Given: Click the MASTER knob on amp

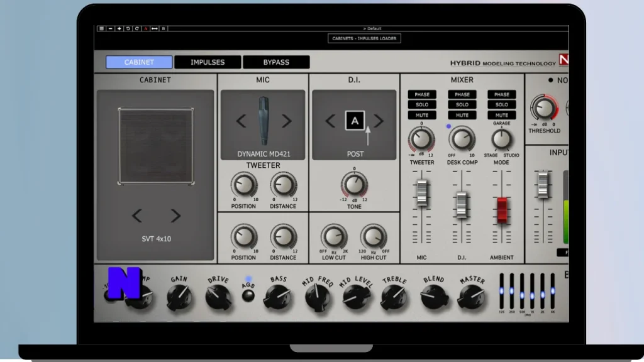Looking at the screenshot, I should point(472,297).
